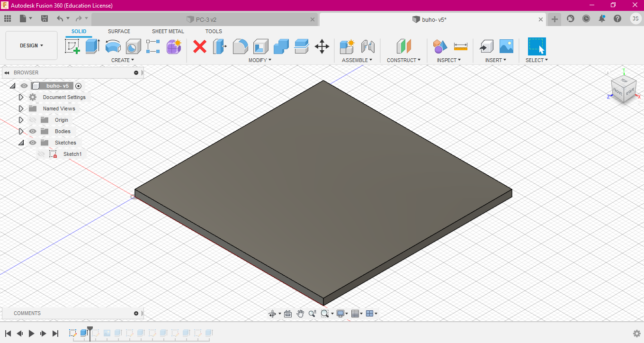Select the SOLID tab
644x343 pixels.
79,31
